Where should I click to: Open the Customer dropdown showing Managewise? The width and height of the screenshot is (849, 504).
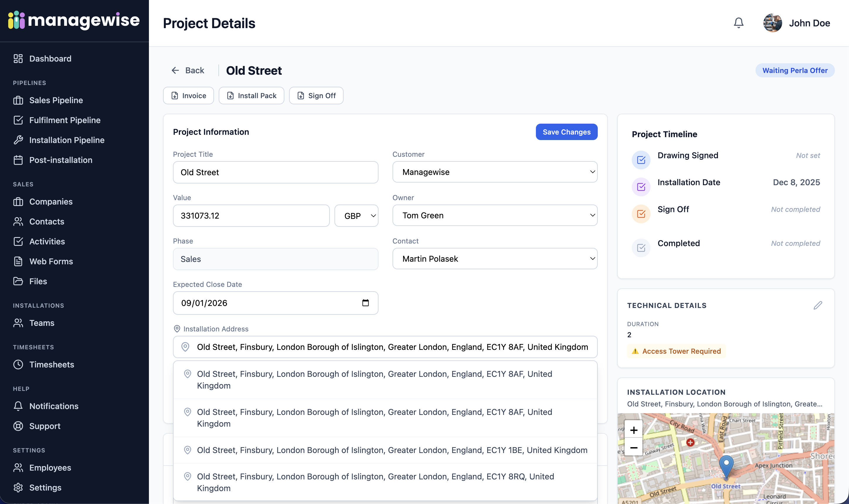click(x=495, y=172)
